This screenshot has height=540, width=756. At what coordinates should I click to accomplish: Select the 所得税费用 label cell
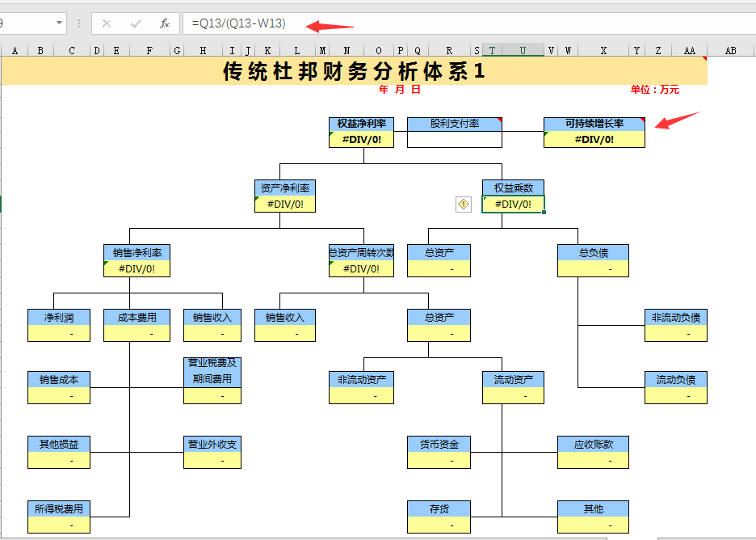click(x=59, y=509)
